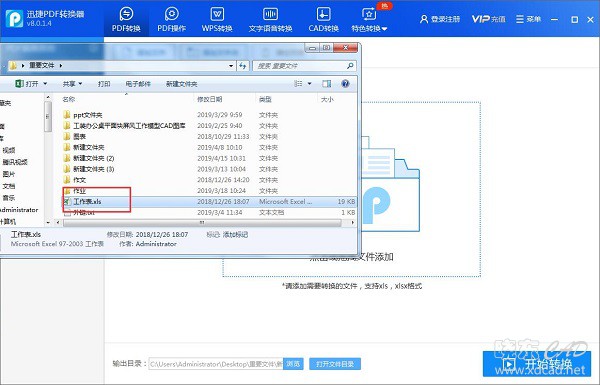This screenshot has width=600, height=385.
Task: Click the 搜索 重要文件 search box
Action: click(x=305, y=66)
